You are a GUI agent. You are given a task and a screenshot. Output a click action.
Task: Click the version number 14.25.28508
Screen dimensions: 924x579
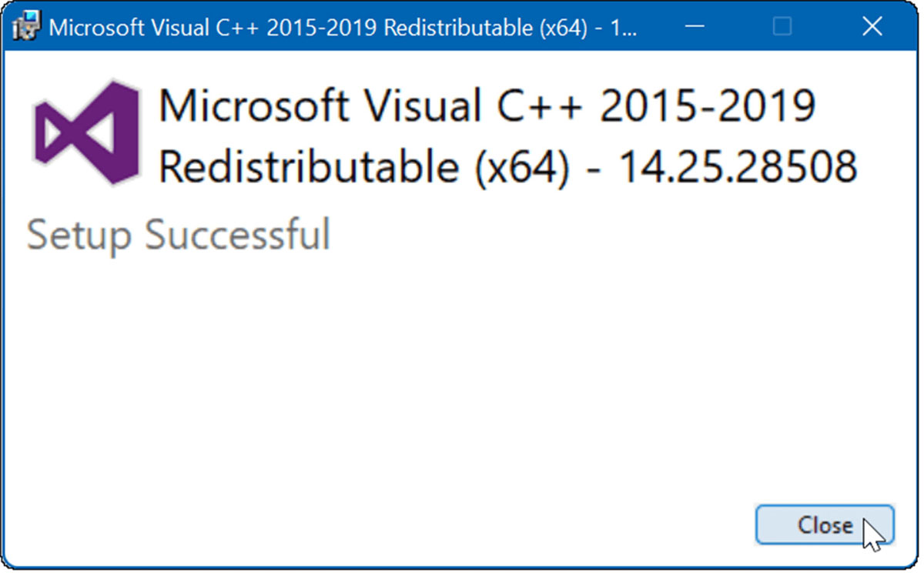click(x=738, y=166)
